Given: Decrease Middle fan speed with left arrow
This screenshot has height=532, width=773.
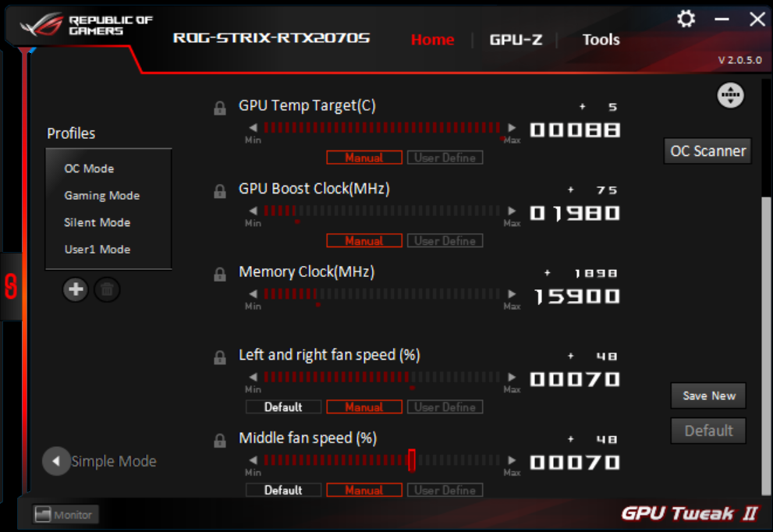Looking at the screenshot, I should point(253,460).
